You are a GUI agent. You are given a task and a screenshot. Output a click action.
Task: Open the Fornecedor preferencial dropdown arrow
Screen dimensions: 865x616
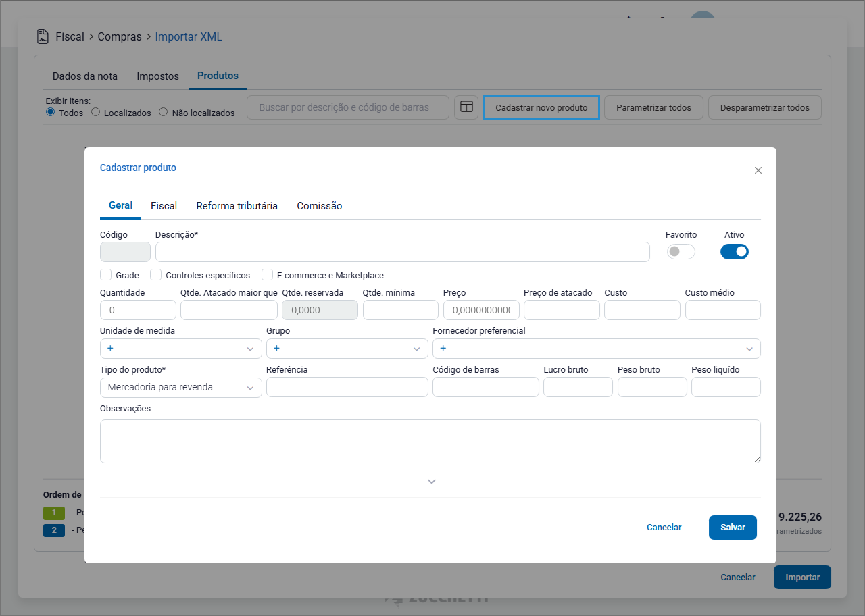tap(749, 349)
